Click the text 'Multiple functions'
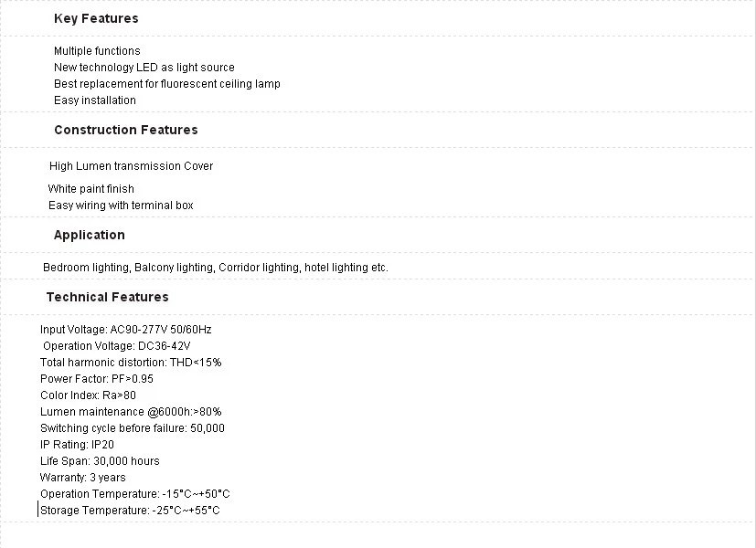Screen dimensions: 756x548 pos(97,51)
